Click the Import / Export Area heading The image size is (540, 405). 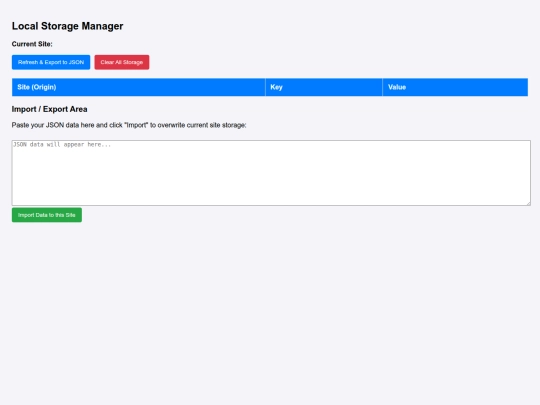point(50,109)
